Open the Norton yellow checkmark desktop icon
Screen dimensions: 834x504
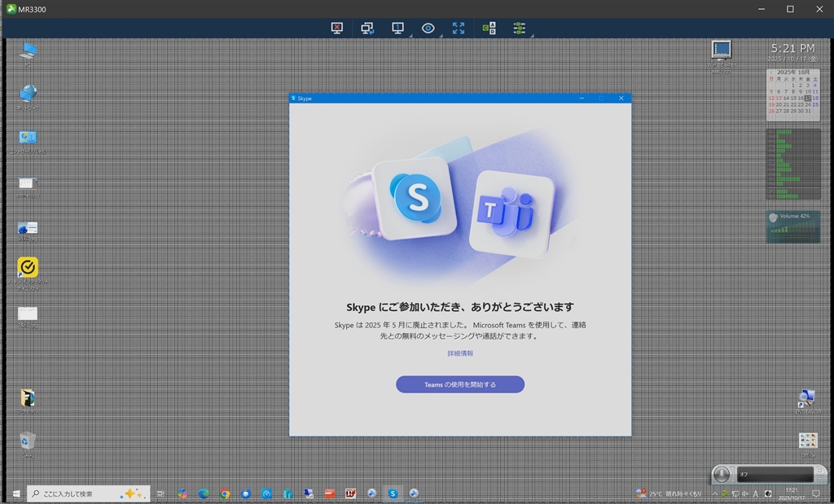point(28,267)
